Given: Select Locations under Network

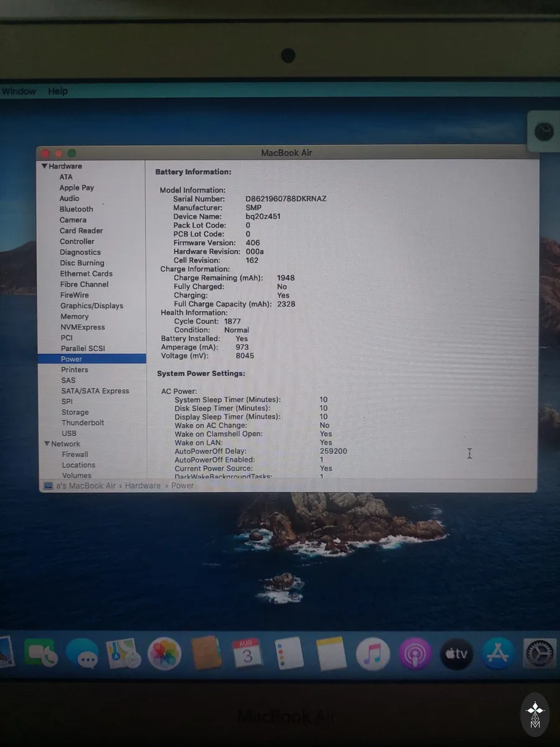Looking at the screenshot, I should pyautogui.click(x=79, y=465).
